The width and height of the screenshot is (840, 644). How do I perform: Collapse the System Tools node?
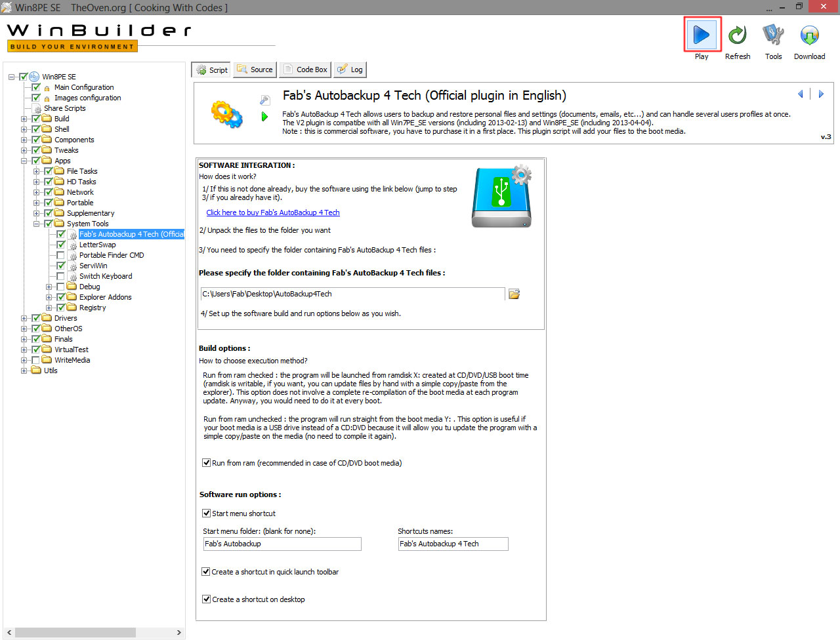pyautogui.click(x=37, y=224)
